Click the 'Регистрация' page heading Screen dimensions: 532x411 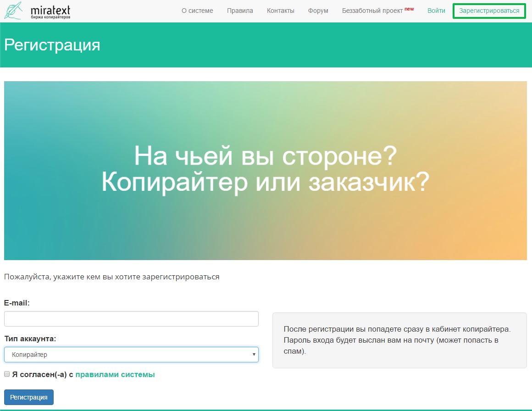tap(52, 45)
